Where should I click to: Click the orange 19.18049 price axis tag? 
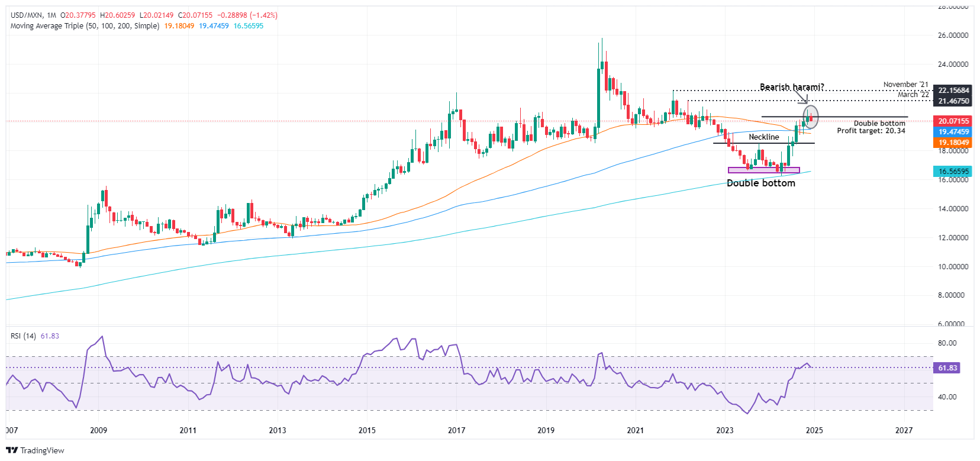(x=953, y=143)
